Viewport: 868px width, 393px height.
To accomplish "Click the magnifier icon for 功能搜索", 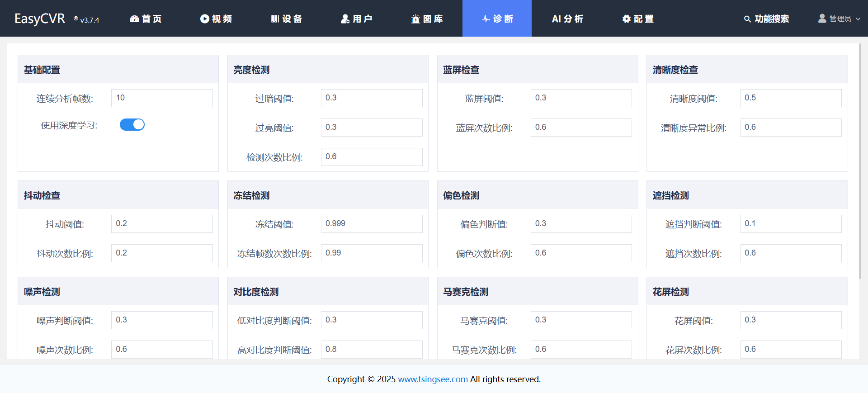I will point(747,19).
